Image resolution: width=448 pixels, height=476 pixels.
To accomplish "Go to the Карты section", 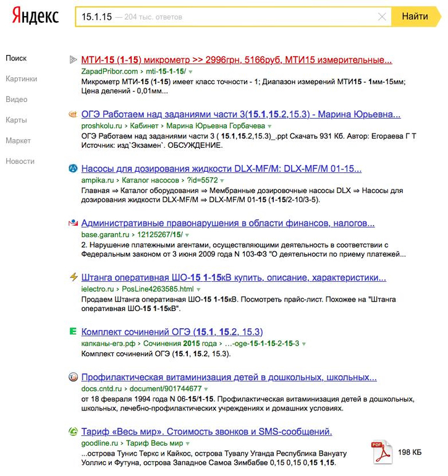I will click(x=17, y=120).
